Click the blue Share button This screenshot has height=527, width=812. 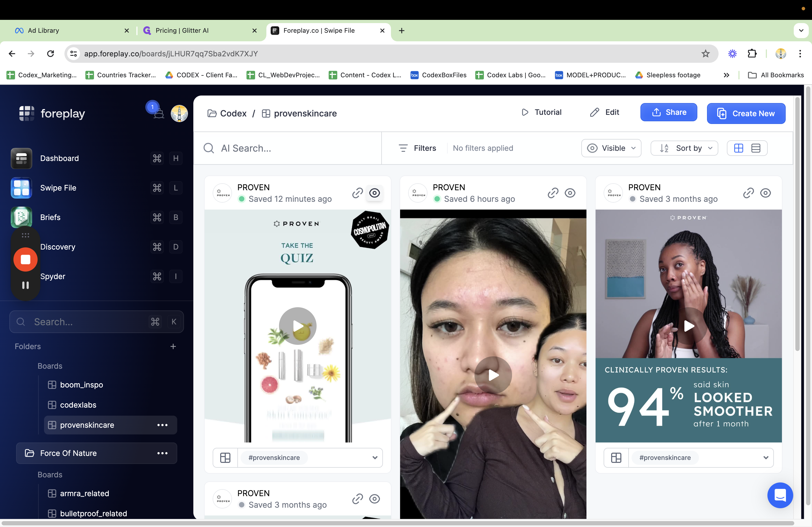point(668,112)
